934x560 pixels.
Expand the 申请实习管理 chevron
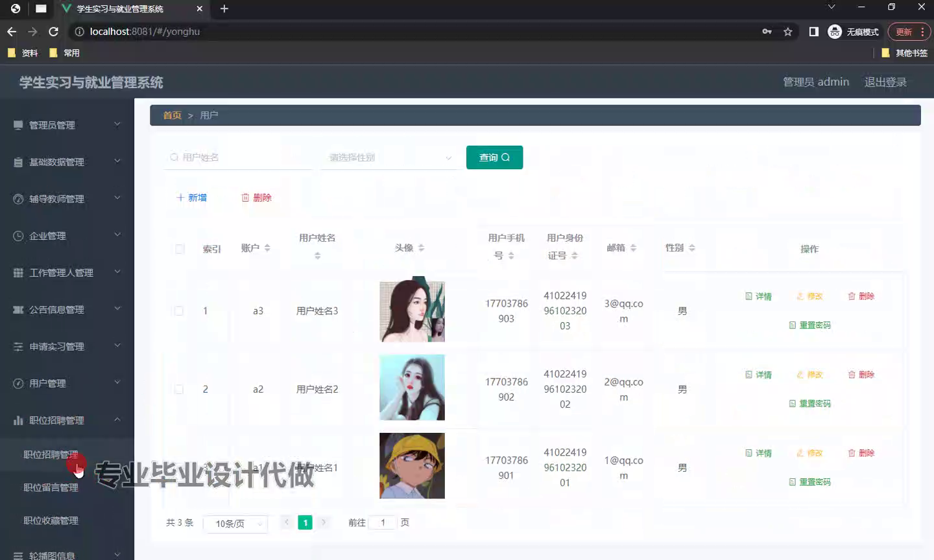(117, 346)
